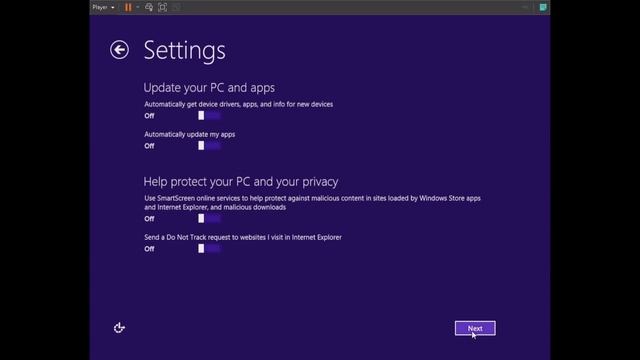
Task: Click the Next button
Action: pyautogui.click(x=475, y=328)
